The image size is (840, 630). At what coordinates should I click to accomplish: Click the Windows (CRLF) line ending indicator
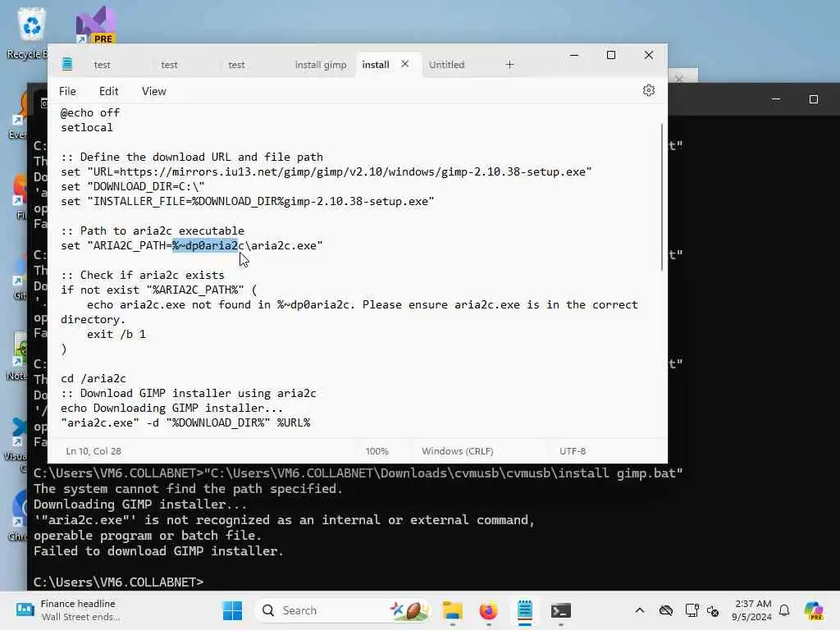[458, 451]
